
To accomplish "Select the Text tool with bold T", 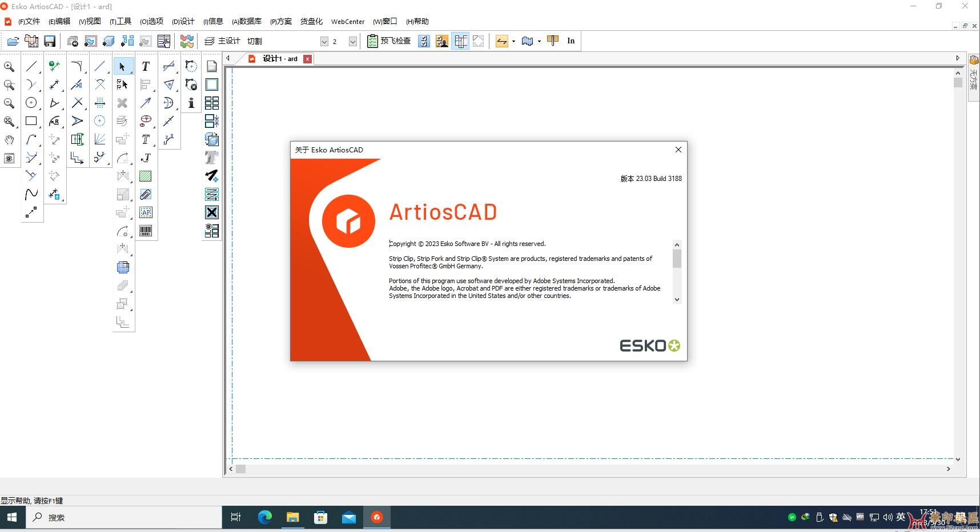I will coord(146,67).
